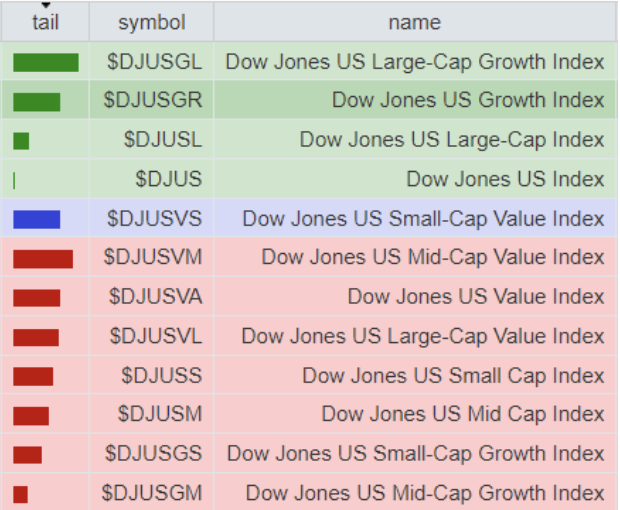Select the $DJUSVA symbol cell
The height and width of the screenshot is (510, 620).
[x=155, y=297]
